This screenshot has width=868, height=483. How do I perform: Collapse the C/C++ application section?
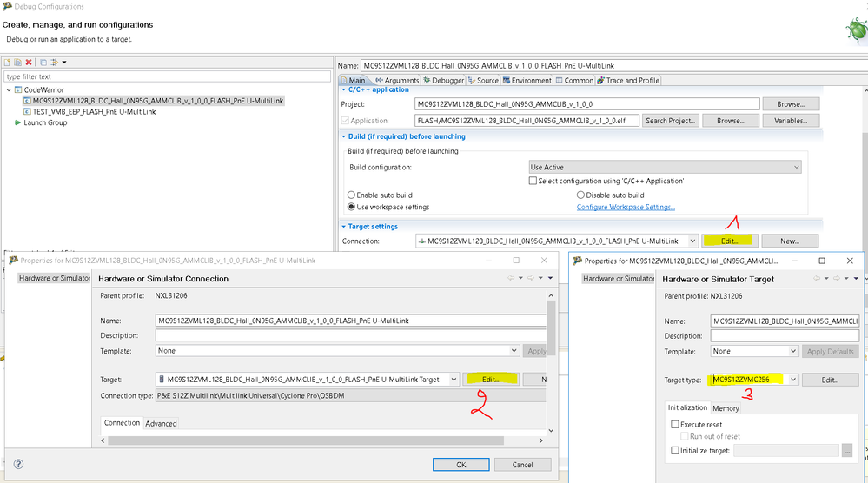click(344, 89)
